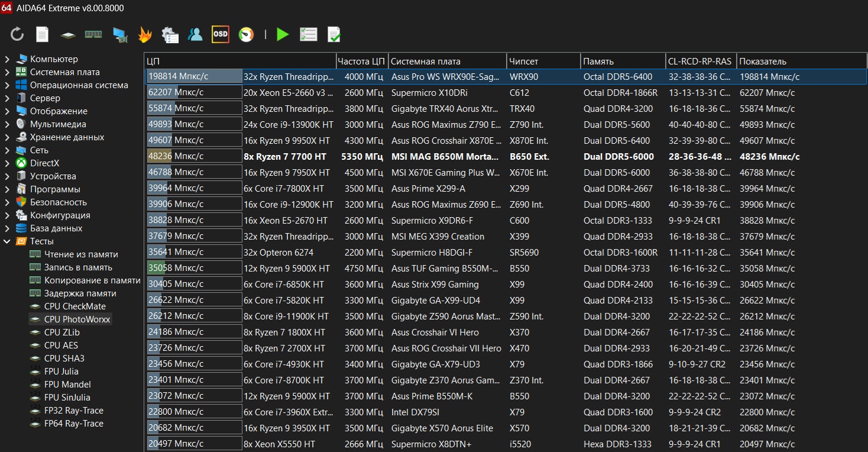Viewport: 868px width, 452px height.
Task: Open the CPU AES test
Action: (61, 346)
